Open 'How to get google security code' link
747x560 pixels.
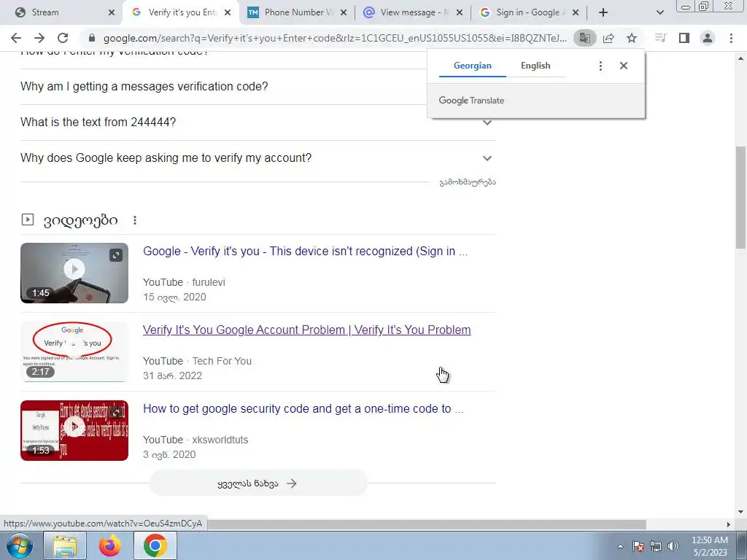point(303,408)
